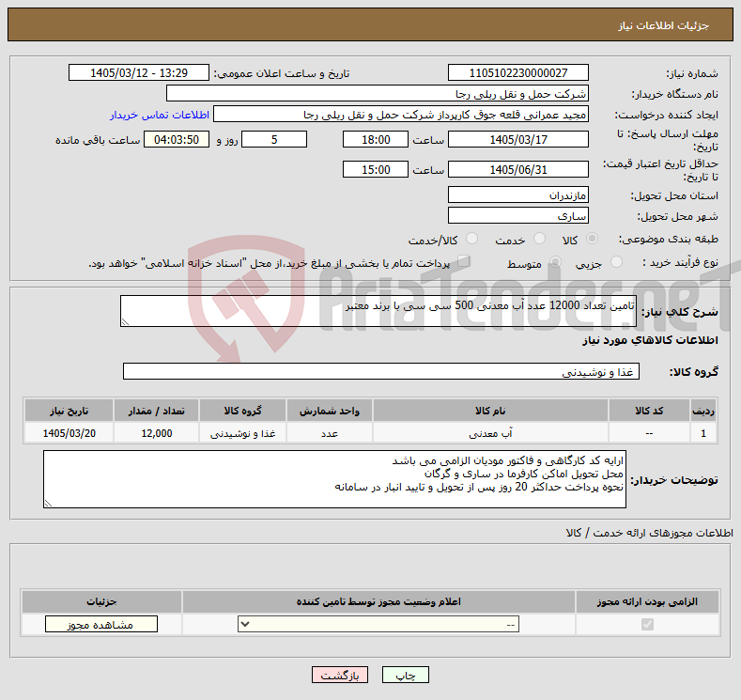Select the متوسط purchase type radio
Viewport: 741px width, 700px height.
coord(555,262)
